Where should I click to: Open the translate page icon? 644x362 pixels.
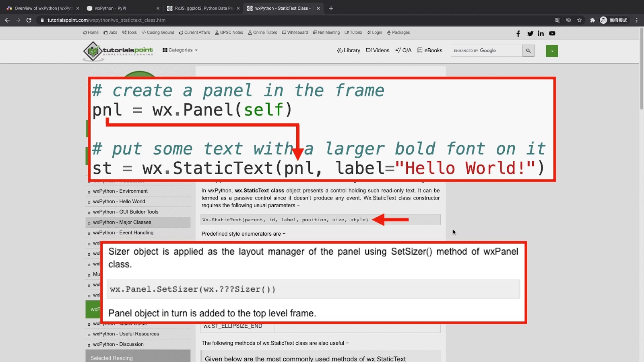(557, 20)
